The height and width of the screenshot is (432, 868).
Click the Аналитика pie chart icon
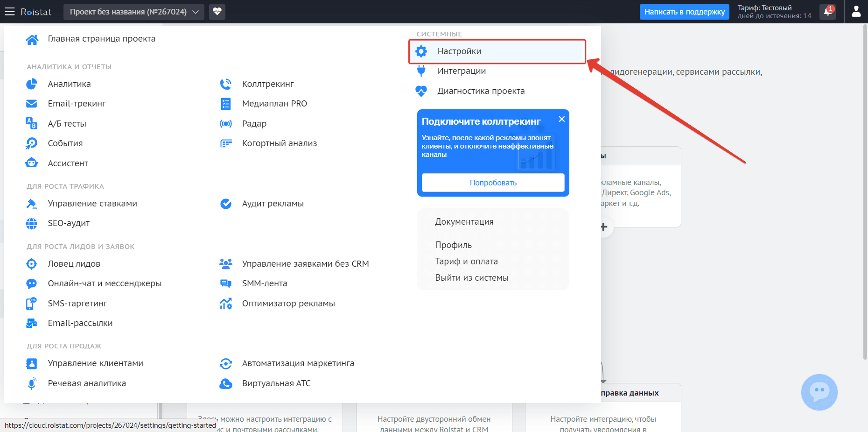(x=31, y=84)
